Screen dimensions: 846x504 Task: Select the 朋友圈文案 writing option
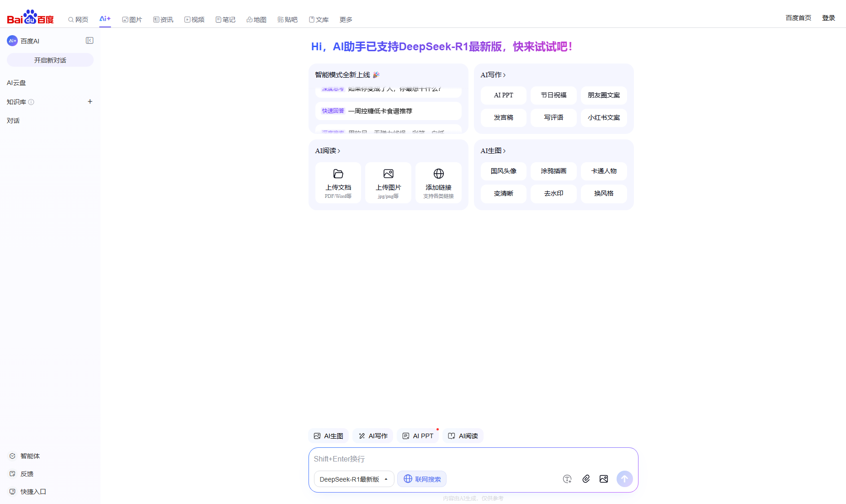point(604,95)
